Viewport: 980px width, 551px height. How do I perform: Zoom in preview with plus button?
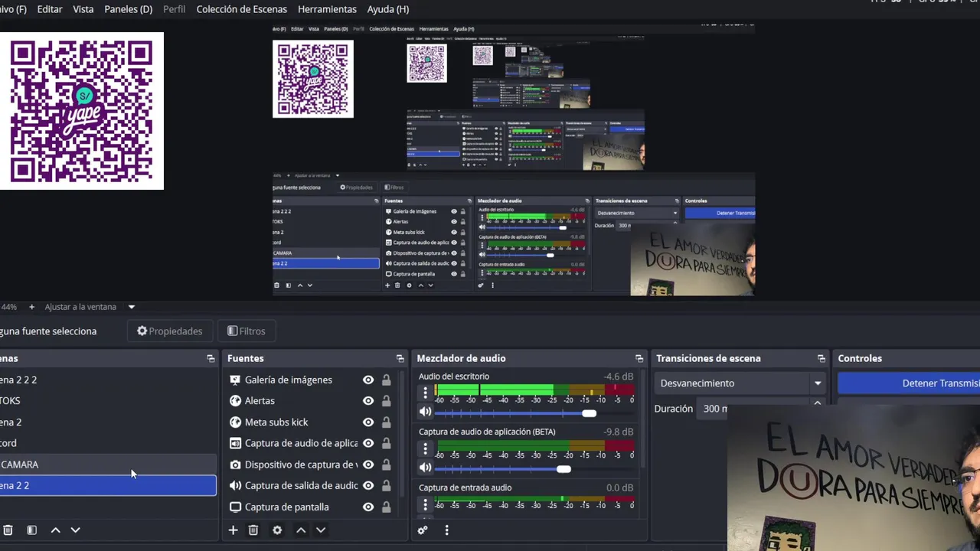tap(31, 307)
